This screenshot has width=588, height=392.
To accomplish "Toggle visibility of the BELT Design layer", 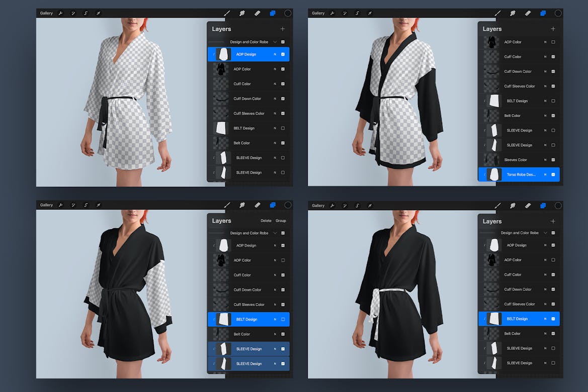I will 282,128.
